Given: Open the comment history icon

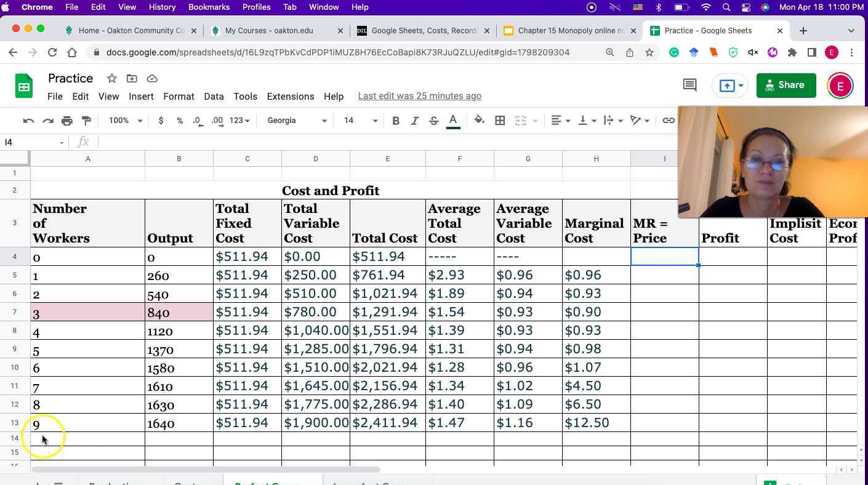Looking at the screenshot, I should click(689, 86).
